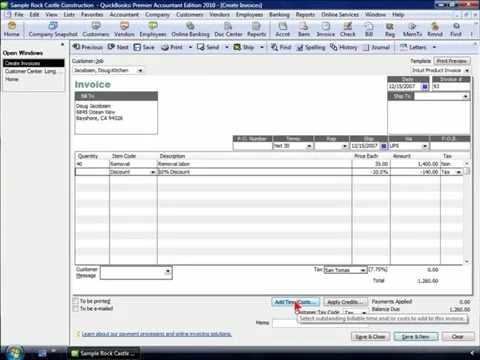Click the Reg icon
The image size is (480, 360).
[390, 29]
